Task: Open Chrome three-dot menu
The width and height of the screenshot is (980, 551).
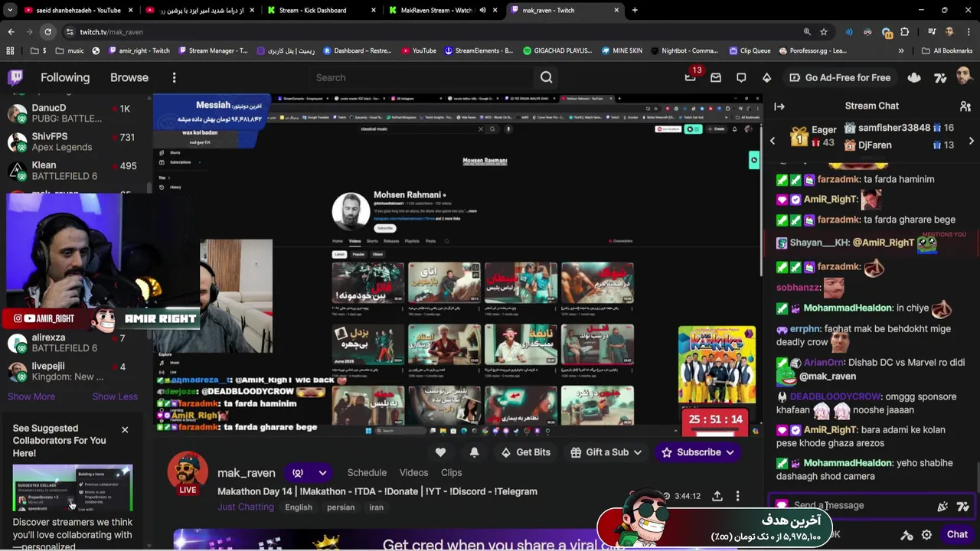Action: tap(968, 32)
